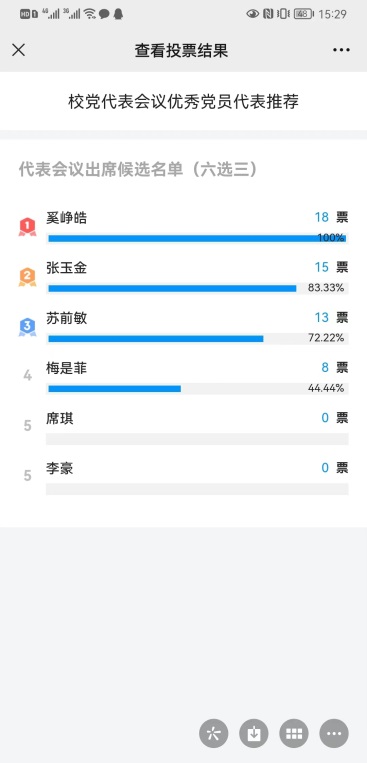Screen dimensions: 367x763
Task: Tap the notification bell in status bar
Action: (x=118, y=14)
